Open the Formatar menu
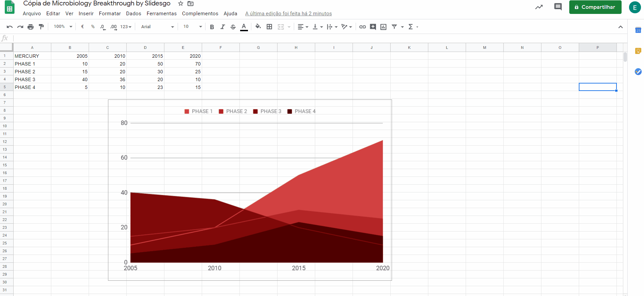 pos(110,14)
